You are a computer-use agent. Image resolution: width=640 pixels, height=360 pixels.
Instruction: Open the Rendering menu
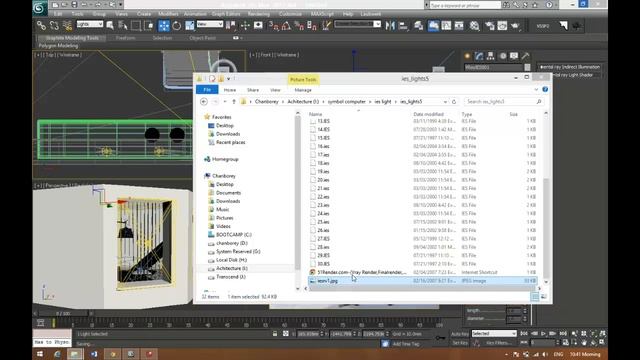[258, 14]
